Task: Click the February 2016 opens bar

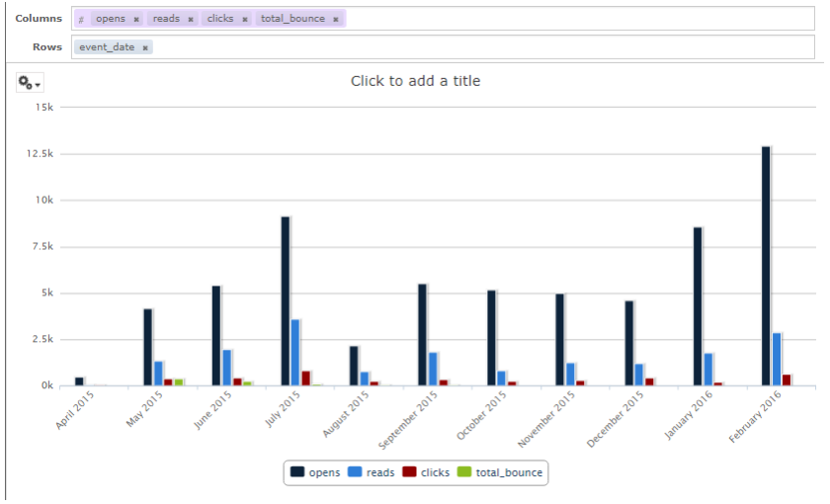Action: [x=766, y=266]
